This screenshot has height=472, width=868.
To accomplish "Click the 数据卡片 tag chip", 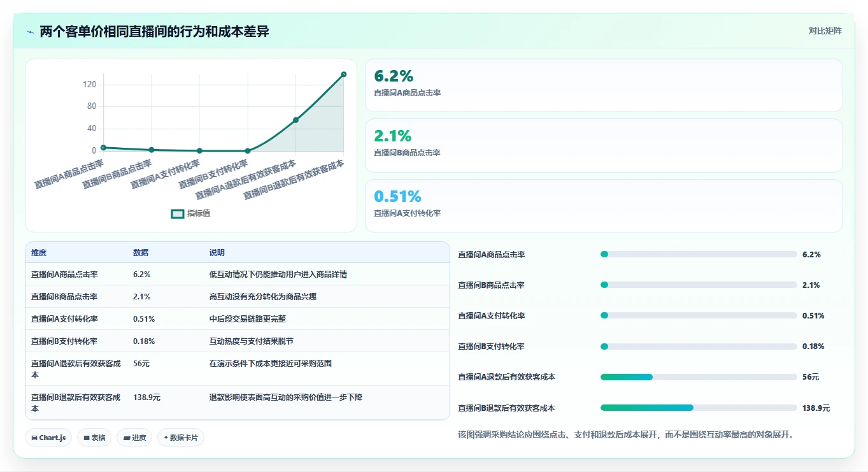I will point(181,438).
